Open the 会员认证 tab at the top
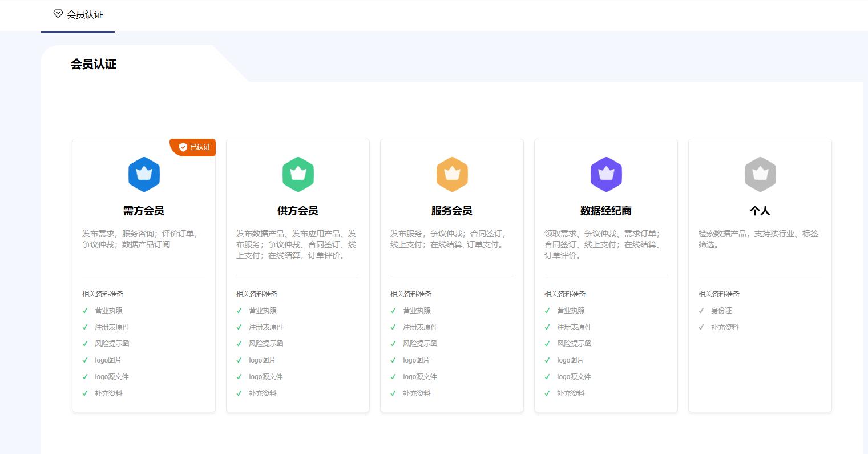Image resolution: width=868 pixels, height=454 pixels. (84, 15)
